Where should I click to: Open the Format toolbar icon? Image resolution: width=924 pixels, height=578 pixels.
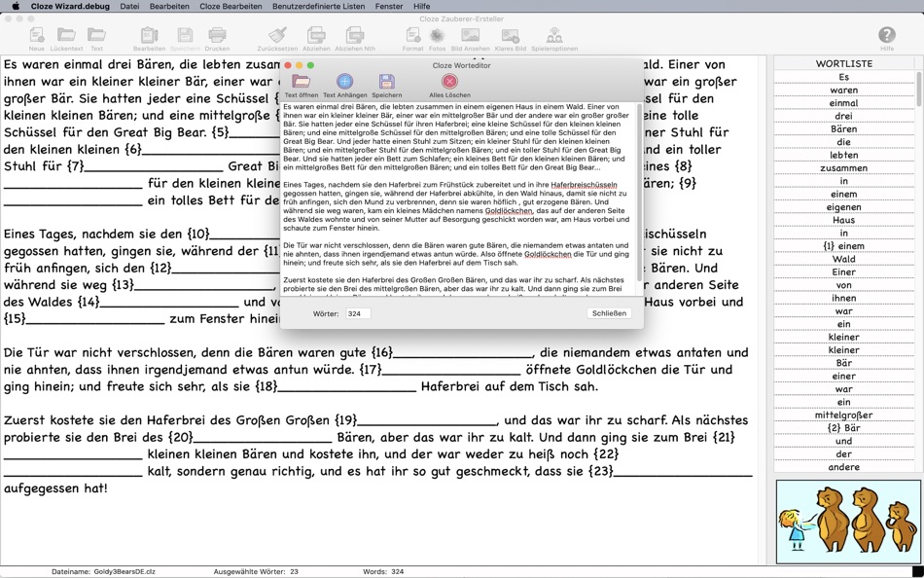pyautogui.click(x=412, y=35)
